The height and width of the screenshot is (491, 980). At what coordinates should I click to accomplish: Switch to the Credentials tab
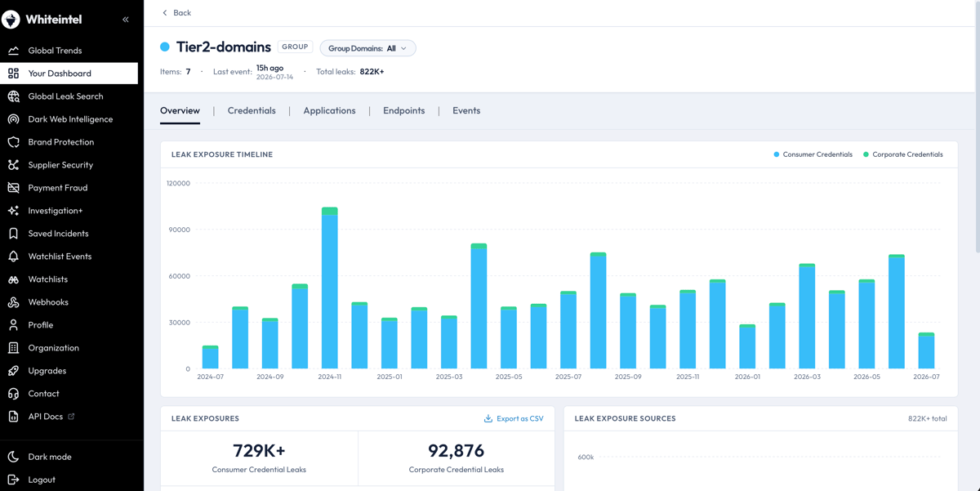pos(252,111)
